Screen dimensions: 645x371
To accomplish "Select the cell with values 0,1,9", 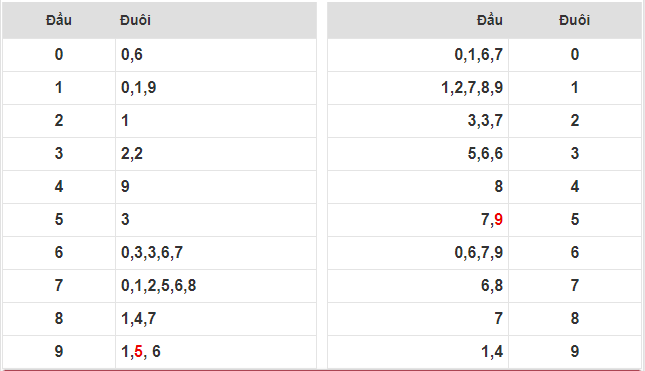I will 216,88.
